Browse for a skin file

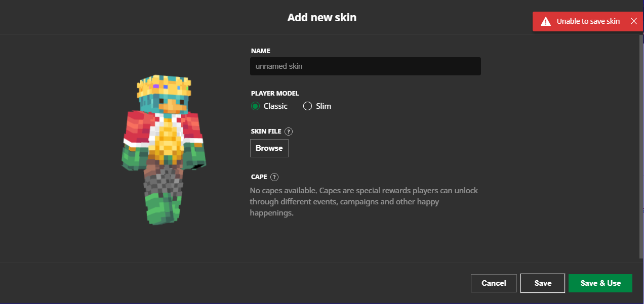(x=269, y=148)
